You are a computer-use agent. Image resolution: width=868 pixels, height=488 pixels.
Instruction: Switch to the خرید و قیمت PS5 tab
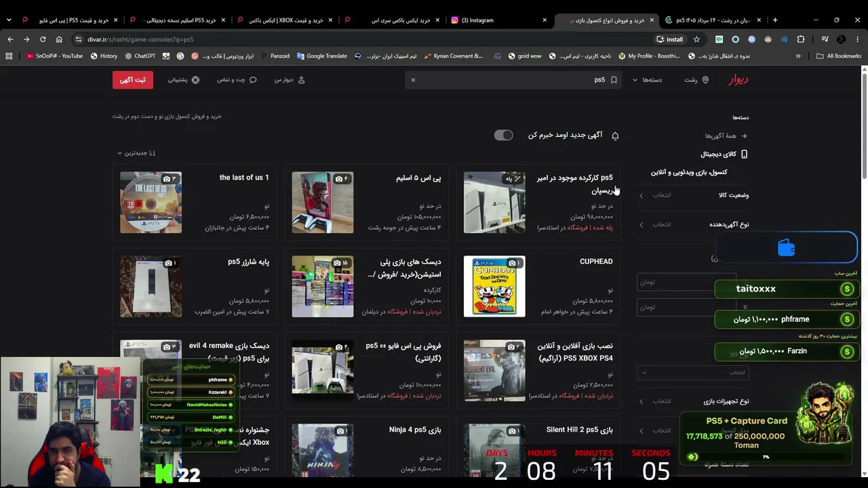pyautogui.click(x=70, y=20)
